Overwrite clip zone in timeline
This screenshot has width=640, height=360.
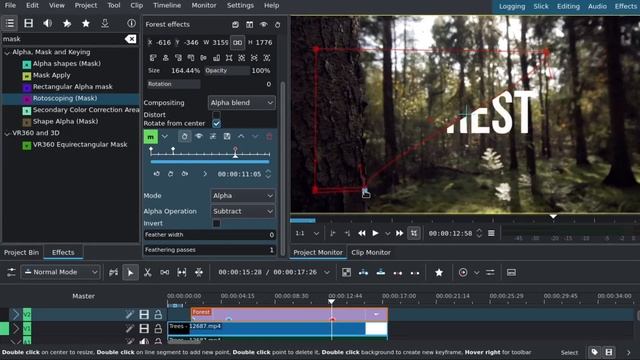click(380, 272)
